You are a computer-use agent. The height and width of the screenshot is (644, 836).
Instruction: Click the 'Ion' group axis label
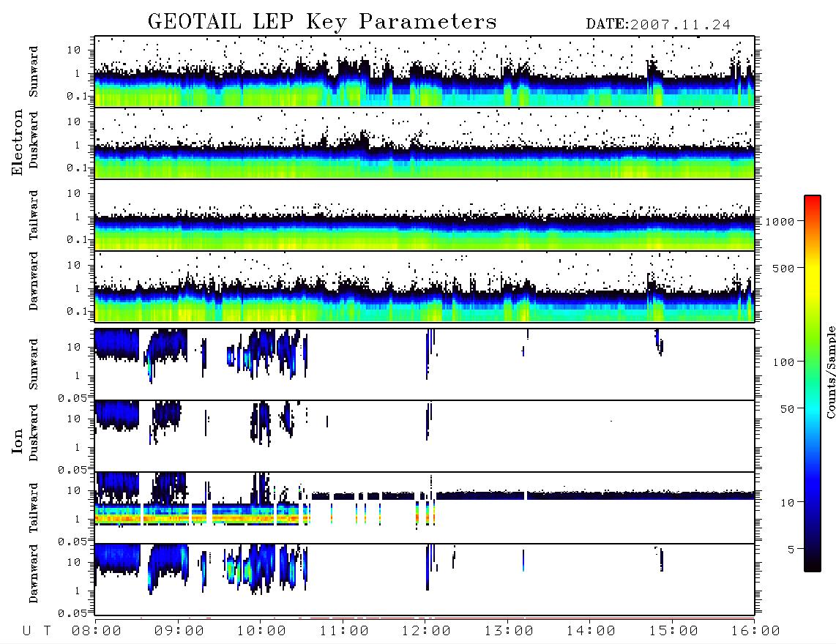tap(18, 441)
